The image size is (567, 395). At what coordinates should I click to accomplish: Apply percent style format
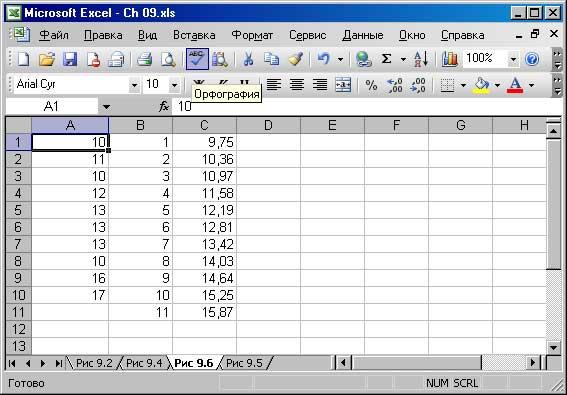pos(371,85)
